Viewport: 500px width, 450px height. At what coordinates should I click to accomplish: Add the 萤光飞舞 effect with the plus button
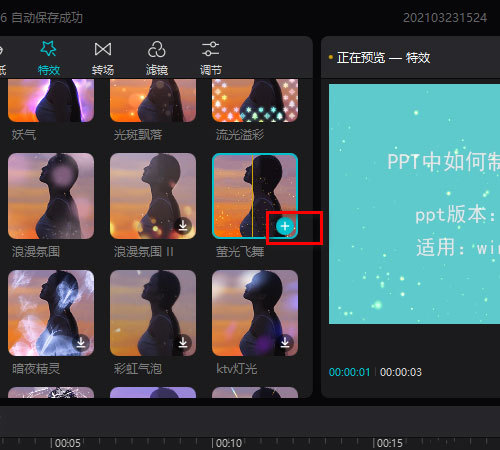285,227
